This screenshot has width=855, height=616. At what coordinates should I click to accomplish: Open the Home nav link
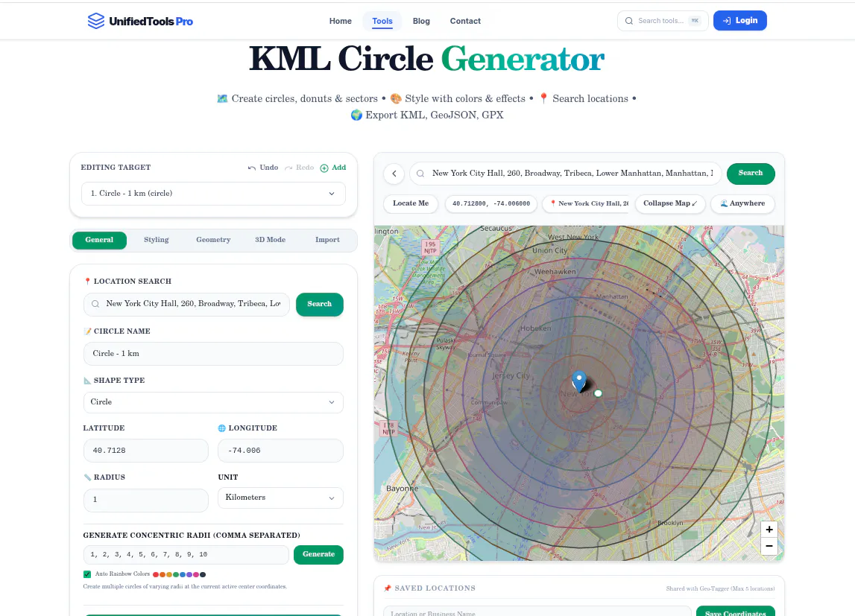pyautogui.click(x=340, y=21)
